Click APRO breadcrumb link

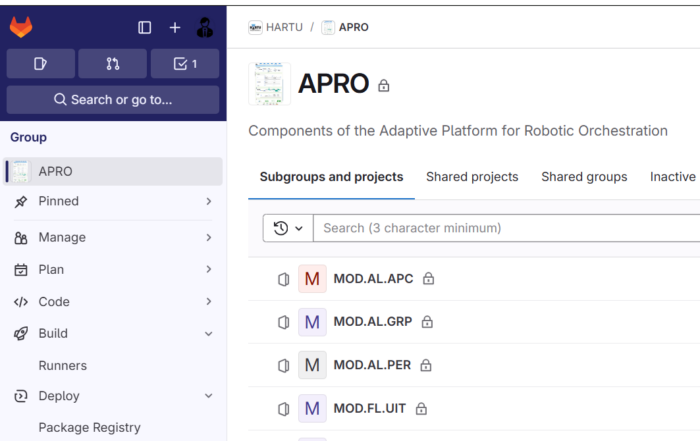pyautogui.click(x=354, y=27)
